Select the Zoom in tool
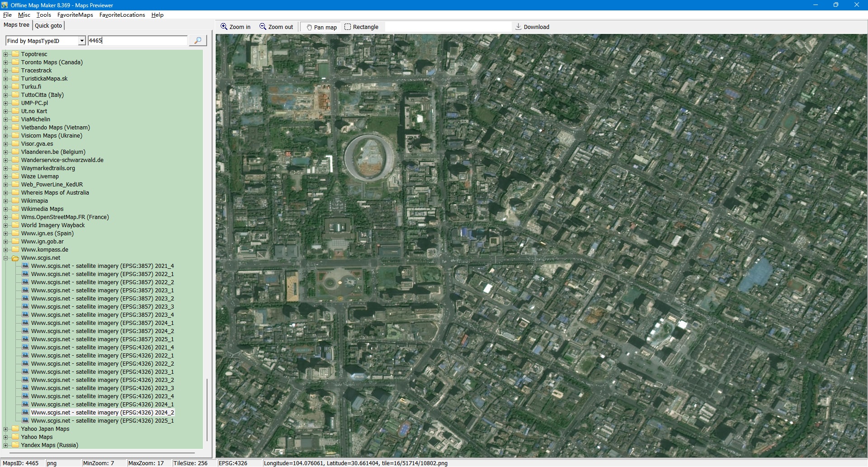The image size is (868, 467). coord(236,27)
